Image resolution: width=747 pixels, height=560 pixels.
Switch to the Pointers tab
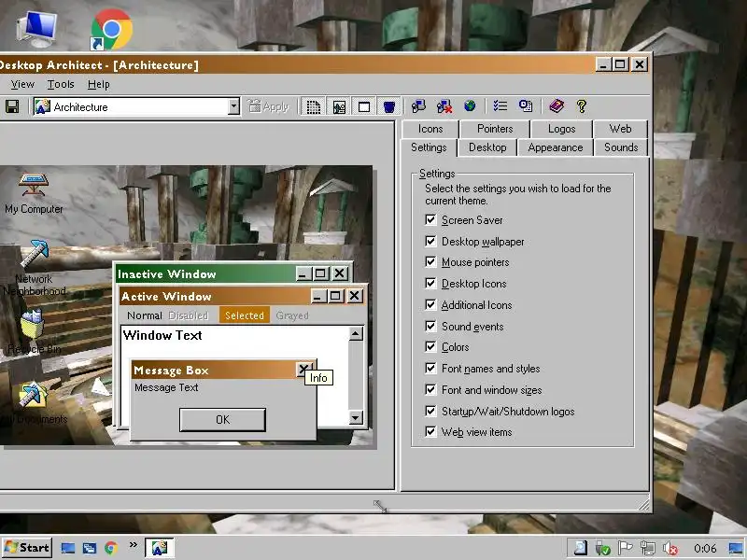495,129
